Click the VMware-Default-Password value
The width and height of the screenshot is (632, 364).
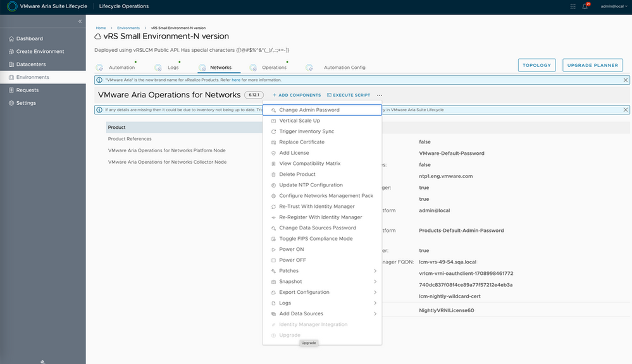point(452,154)
